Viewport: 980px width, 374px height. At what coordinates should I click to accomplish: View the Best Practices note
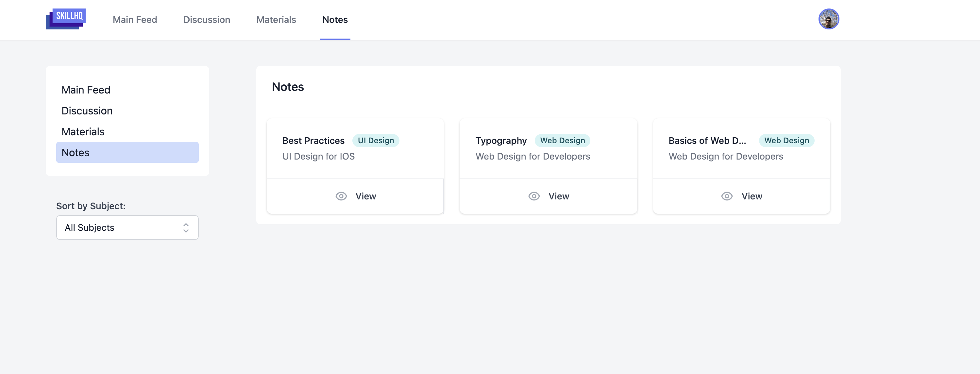(365, 196)
